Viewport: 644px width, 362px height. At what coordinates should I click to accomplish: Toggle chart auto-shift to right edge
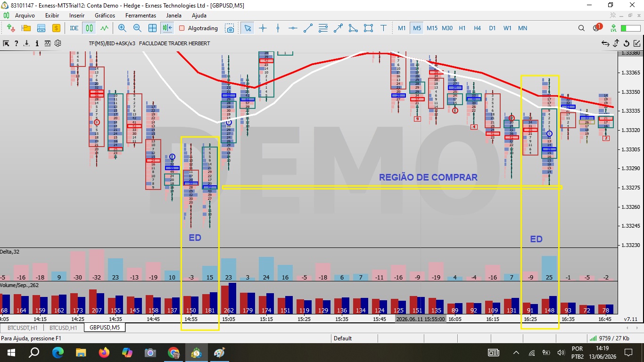pyautogui.click(x=167, y=28)
